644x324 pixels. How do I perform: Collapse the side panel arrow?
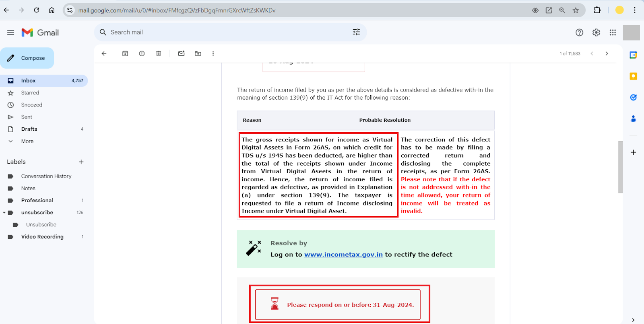(633, 320)
